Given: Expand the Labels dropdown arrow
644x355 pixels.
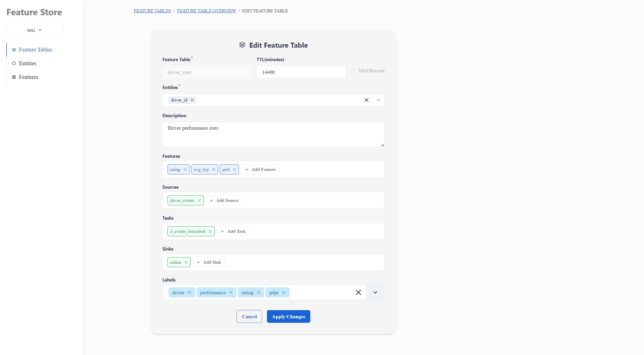Looking at the screenshot, I should coord(375,293).
